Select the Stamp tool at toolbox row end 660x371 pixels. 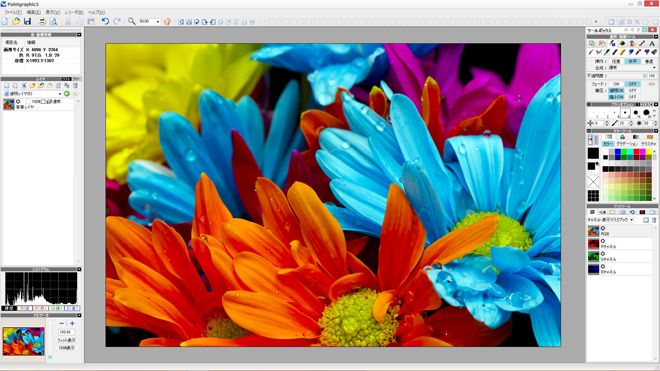654,52
